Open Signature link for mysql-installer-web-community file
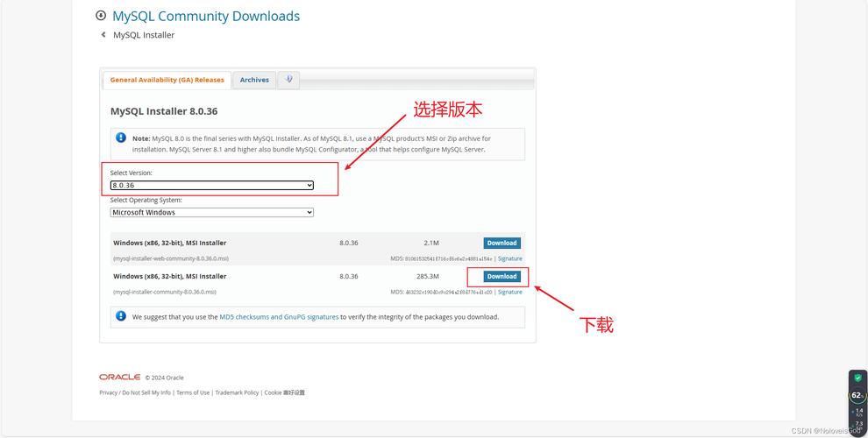Viewport: 868px width, 438px height. click(509, 258)
